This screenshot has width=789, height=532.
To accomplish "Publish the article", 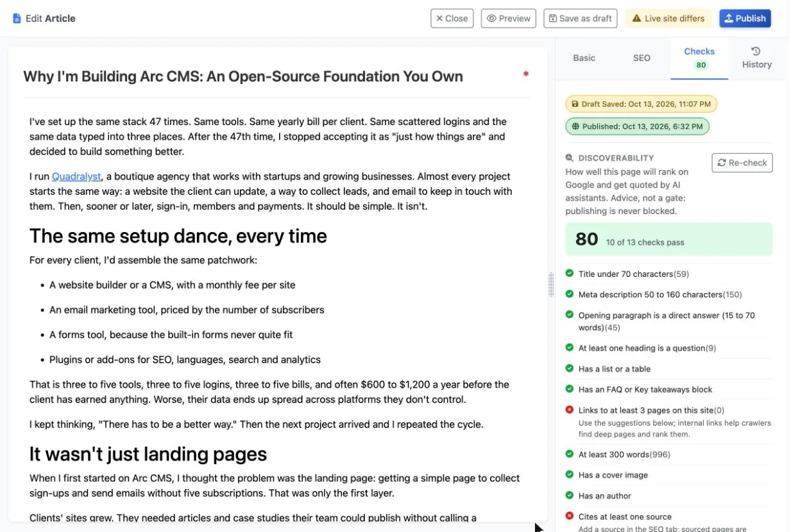I will (x=745, y=19).
